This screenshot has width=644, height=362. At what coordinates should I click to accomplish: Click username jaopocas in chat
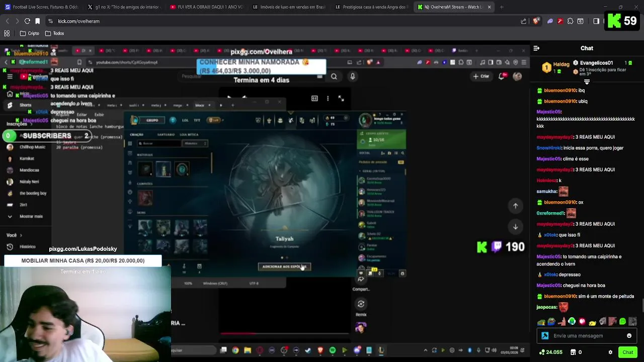(546, 307)
